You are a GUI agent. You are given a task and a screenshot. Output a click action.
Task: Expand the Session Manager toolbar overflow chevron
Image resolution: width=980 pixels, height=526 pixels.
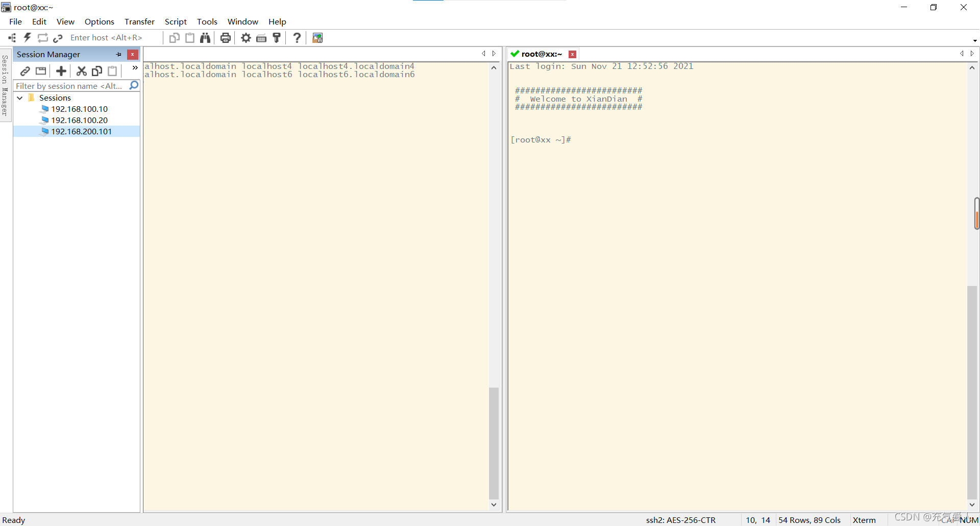[135, 67]
